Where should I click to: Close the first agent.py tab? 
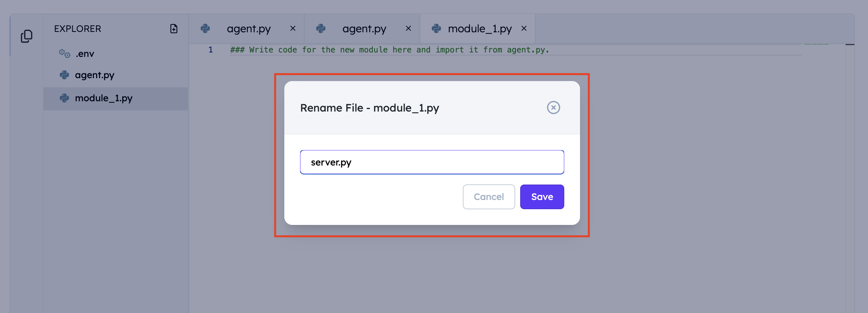(x=293, y=28)
